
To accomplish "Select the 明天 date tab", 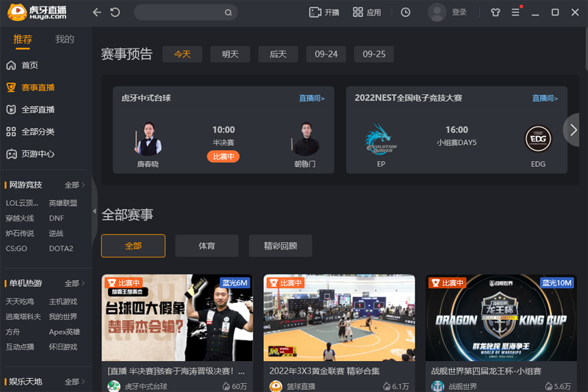I will pyautogui.click(x=230, y=54).
